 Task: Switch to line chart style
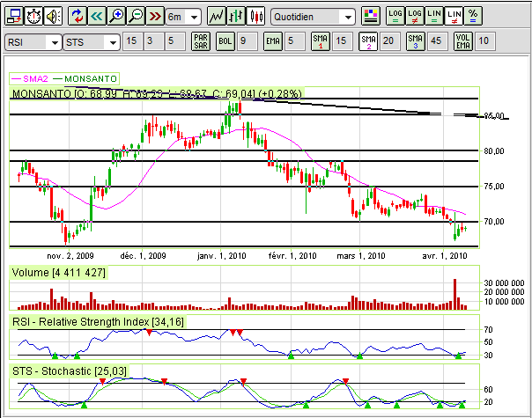[217, 16]
